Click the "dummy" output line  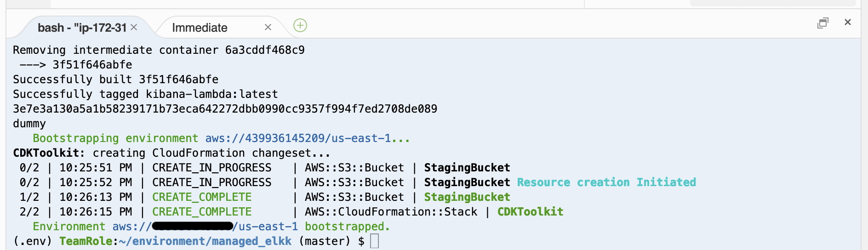(x=29, y=124)
